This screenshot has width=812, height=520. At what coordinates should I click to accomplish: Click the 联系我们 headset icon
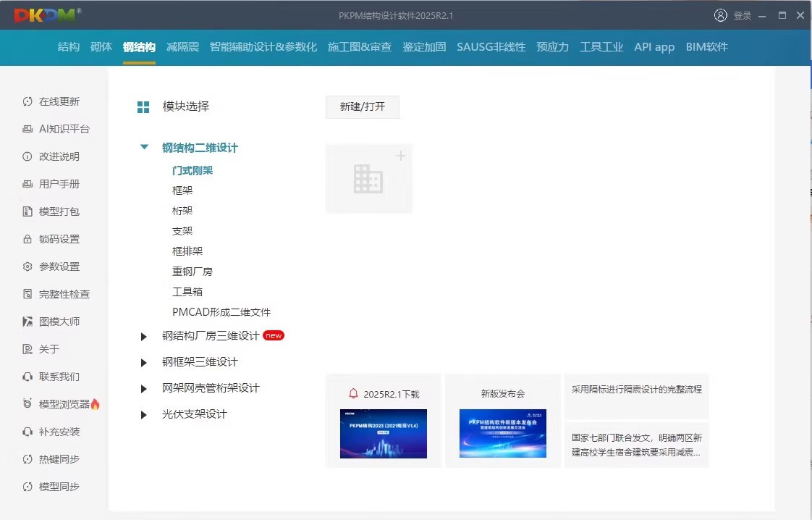tap(28, 377)
